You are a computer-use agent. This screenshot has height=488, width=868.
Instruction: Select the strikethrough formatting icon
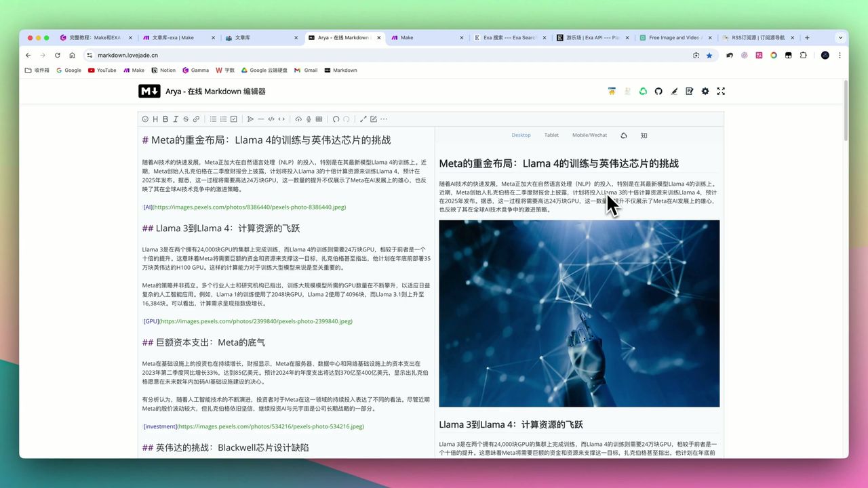pyautogui.click(x=184, y=119)
